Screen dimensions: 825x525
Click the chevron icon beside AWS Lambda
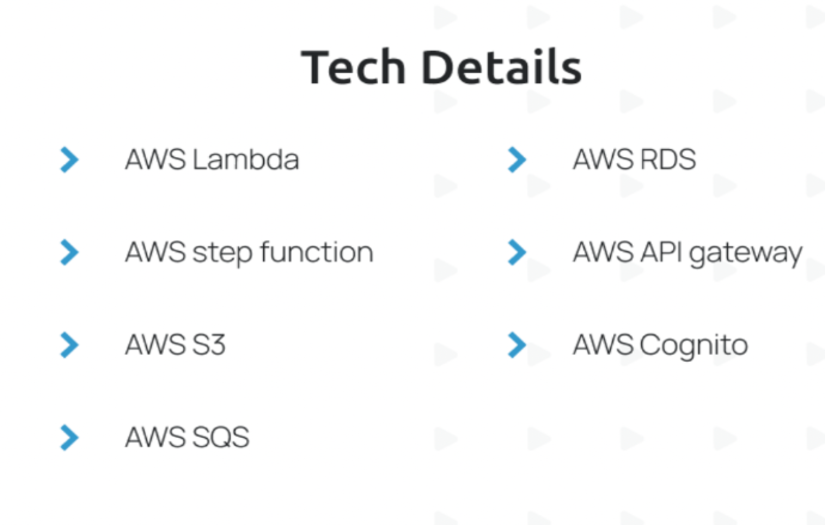69,159
